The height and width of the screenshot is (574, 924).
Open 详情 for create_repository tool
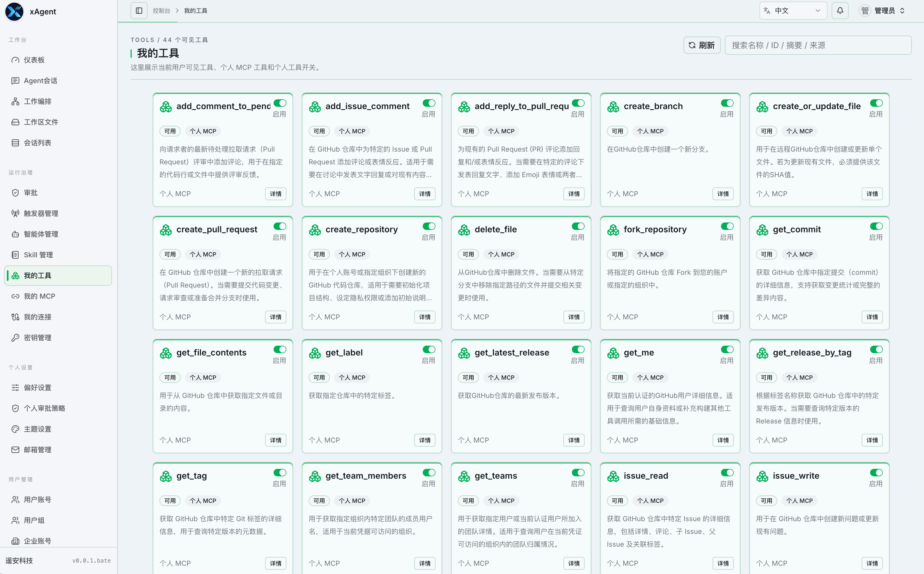[425, 317]
